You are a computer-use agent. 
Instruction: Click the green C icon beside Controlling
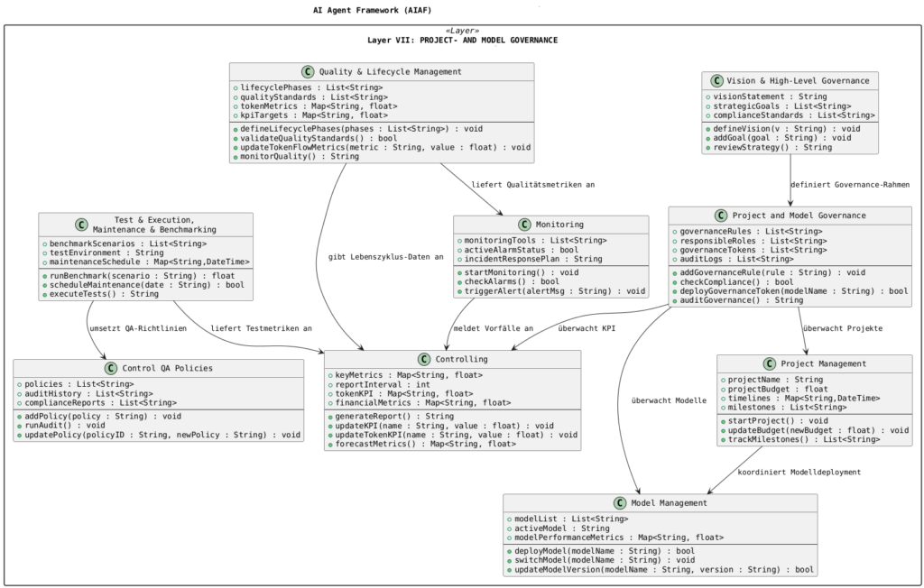[x=428, y=360]
